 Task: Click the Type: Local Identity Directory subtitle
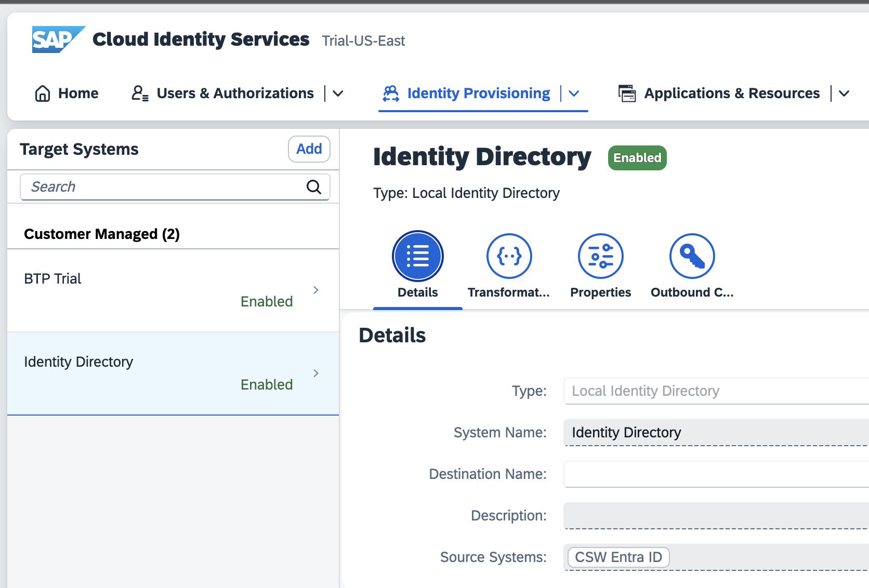(x=466, y=193)
